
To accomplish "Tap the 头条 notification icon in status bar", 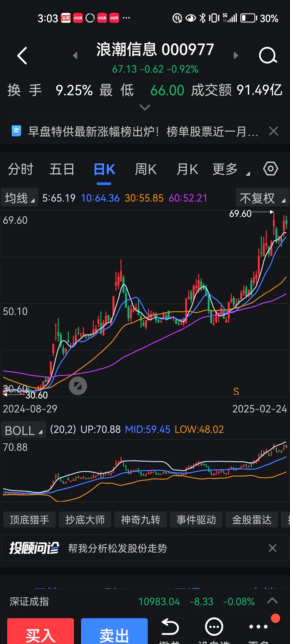I will pyautogui.click(x=66, y=18).
